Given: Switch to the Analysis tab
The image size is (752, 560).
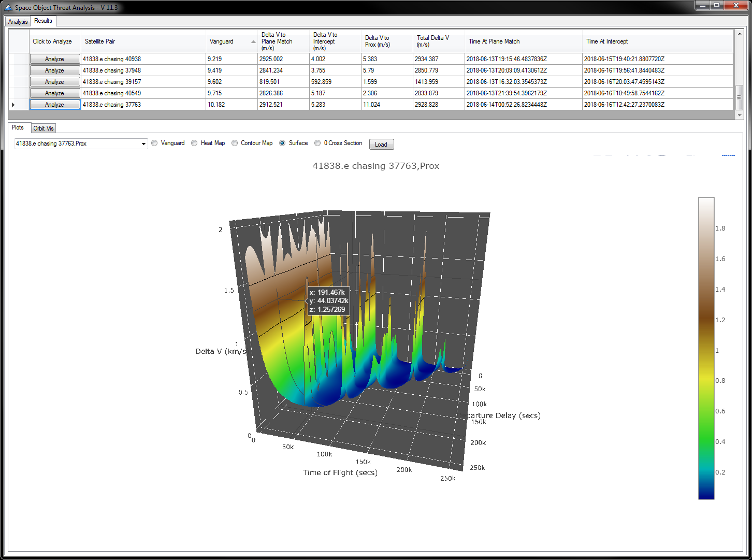Looking at the screenshot, I should pos(18,22).
